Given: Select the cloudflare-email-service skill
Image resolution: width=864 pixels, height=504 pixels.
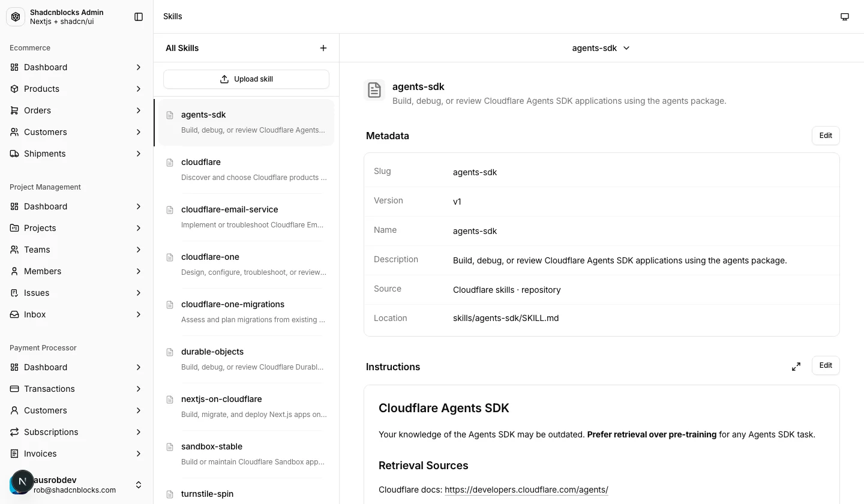Looking at the screenshot, I should coord(246,217).
